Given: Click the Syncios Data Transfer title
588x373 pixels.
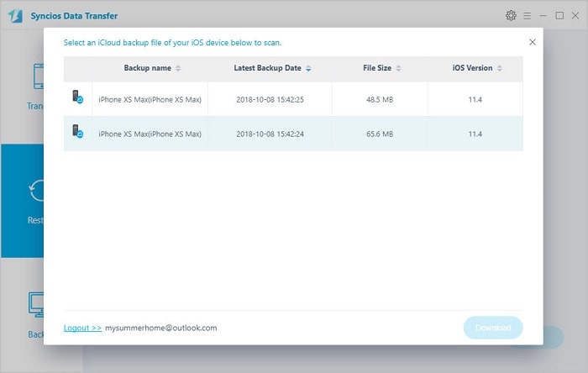Looking at the screenshot, I should (x=74, y=16).
